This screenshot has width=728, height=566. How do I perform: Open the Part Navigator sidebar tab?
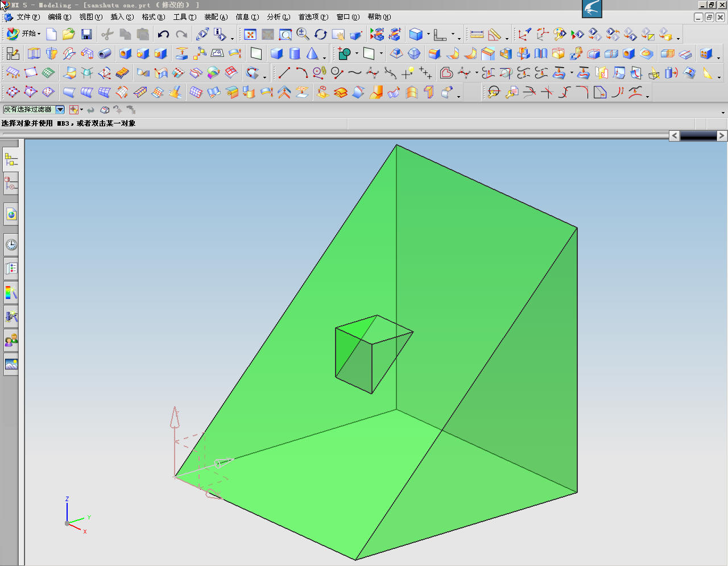[11, 184]
